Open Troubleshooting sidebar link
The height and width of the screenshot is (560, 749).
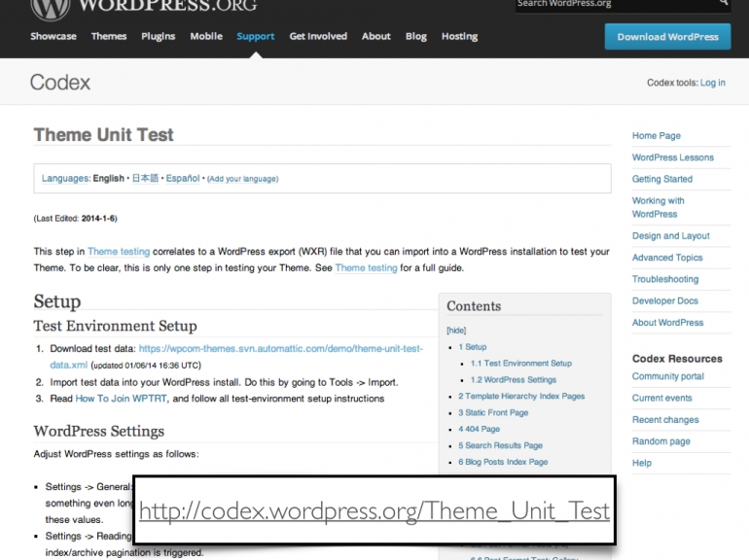pyautogui.click(x=665, y=279)
